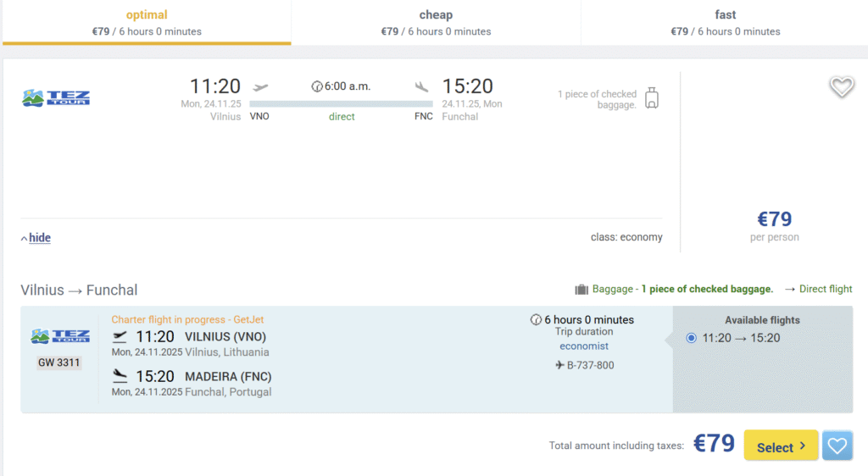
Task: Switch to the optimal tab
Action: point(147,23)
